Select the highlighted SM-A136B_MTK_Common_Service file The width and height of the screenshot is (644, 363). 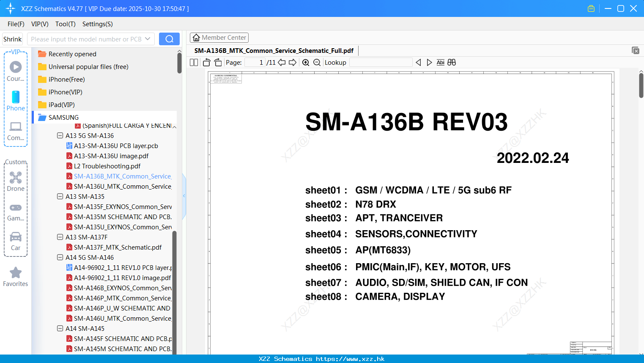point(119,176)
